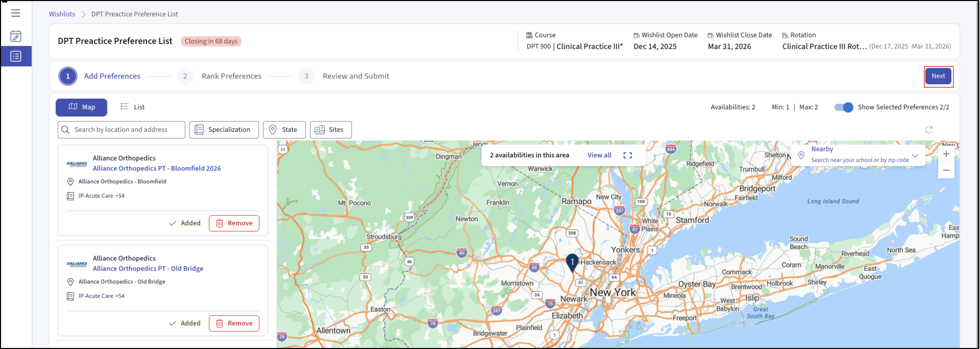The height and width of the screenshot is (349, 980).
Task: Click the map marker labeled 1
Action: click(572, 263)
